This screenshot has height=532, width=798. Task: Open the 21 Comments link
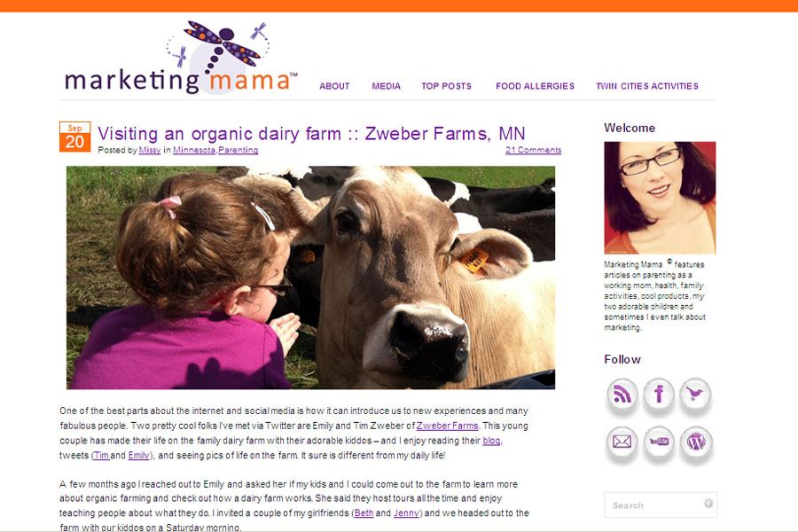(534, 150)
